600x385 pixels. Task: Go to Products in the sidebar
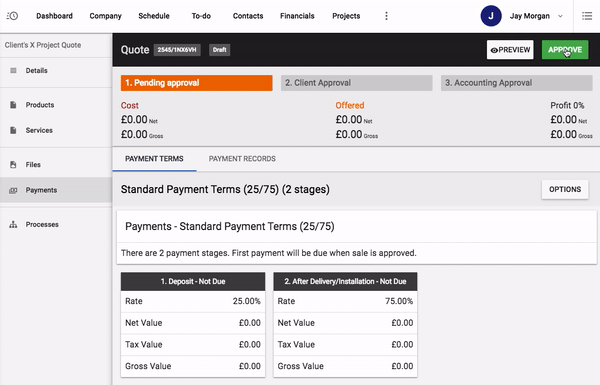click(56, 105)
